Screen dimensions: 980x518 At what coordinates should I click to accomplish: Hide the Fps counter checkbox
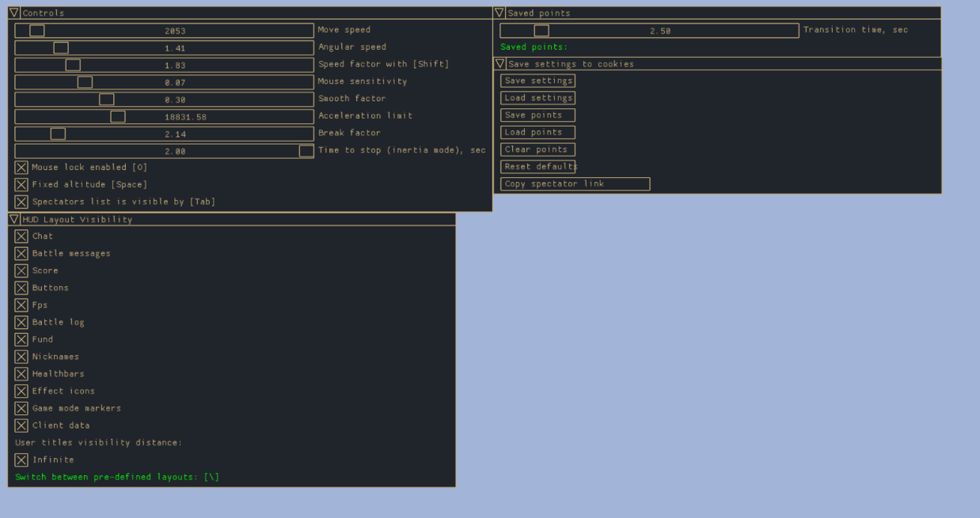(21, 305)
